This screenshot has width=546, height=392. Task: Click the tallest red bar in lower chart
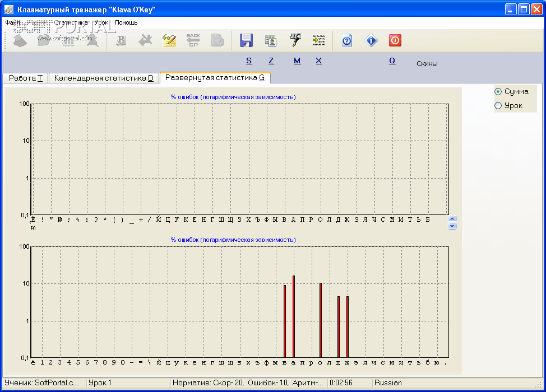tap(294, 316)
